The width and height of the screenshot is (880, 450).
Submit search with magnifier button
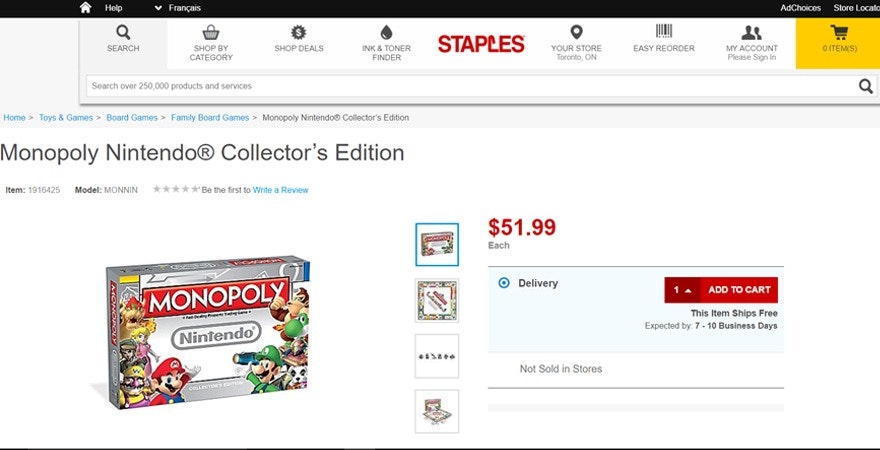(x=866, y=86)
